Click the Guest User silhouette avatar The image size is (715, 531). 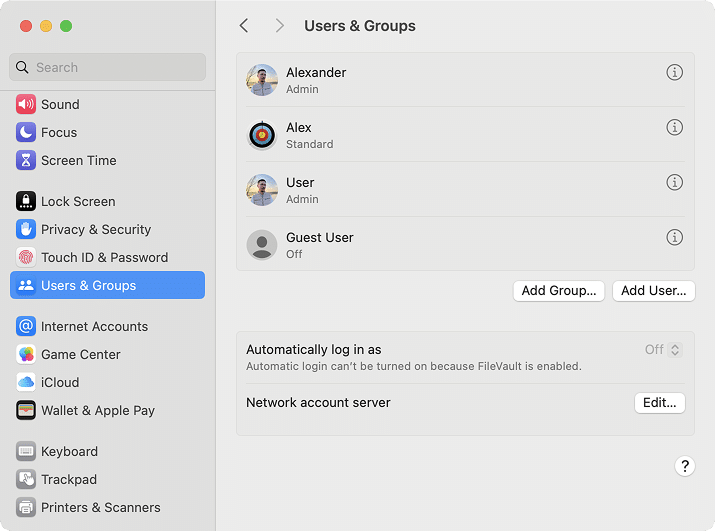pos(262,245)
